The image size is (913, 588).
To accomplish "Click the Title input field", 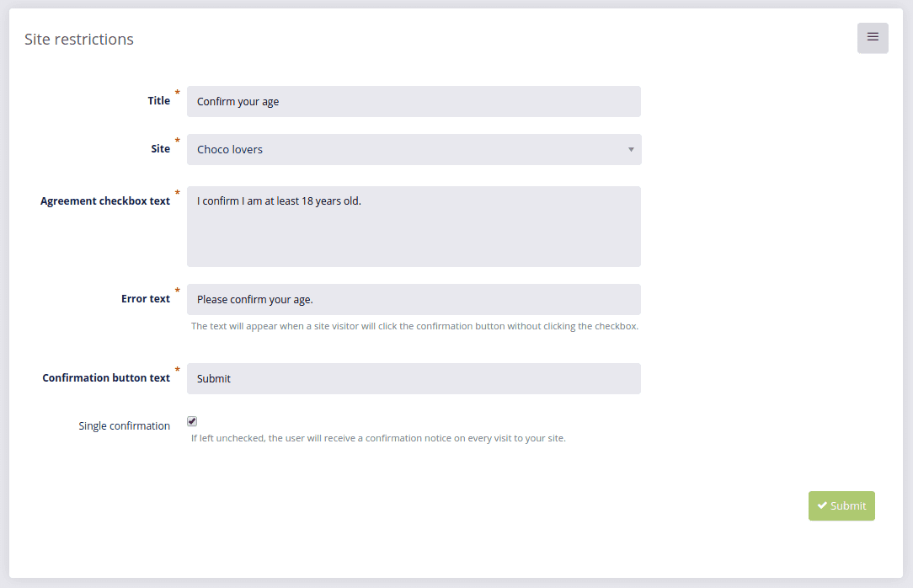I will (x=414, y=101).
